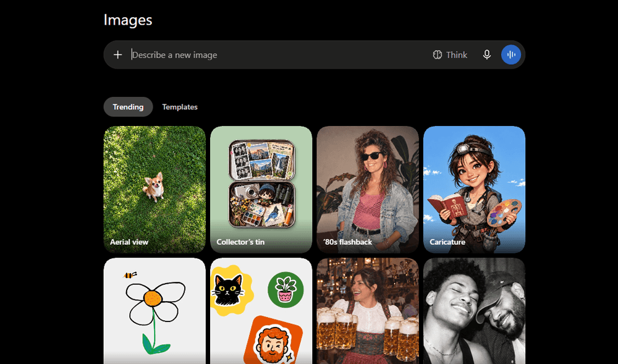The image size is (618, 364).
Task: Choose the Collector's tin template
Action: tap(261, 190)
